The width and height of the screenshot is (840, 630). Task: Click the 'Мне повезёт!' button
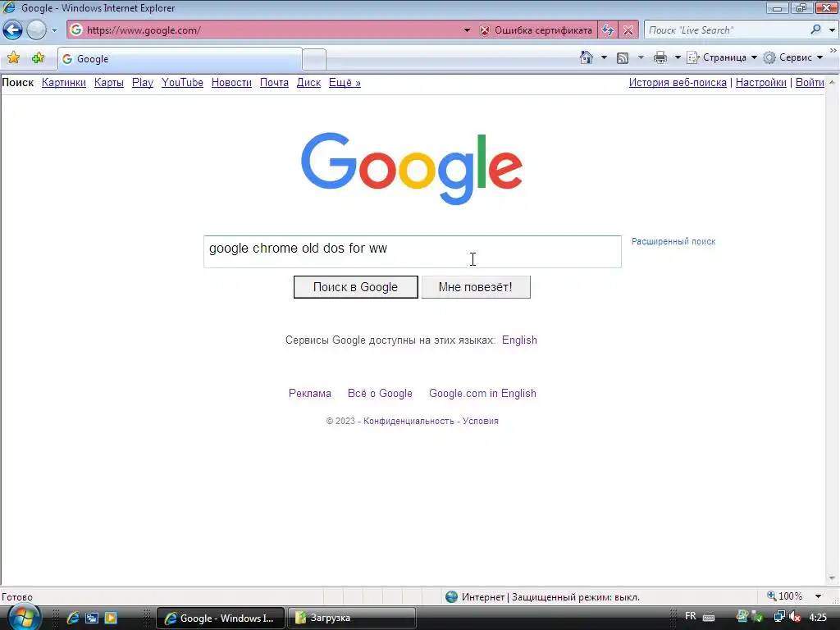[476, 287]
